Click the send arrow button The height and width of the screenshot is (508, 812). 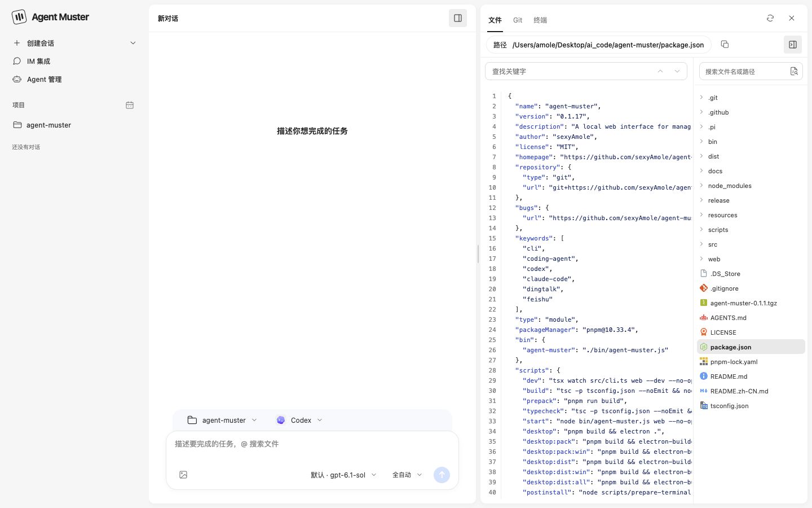tap(442, 475)
